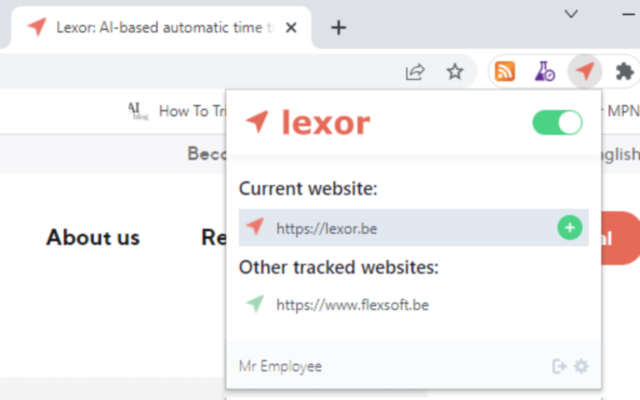The width and height of the screenshot is (640, 400).
Task: Select the https://lexor.be current website row
Action: [x=413, y=228]
